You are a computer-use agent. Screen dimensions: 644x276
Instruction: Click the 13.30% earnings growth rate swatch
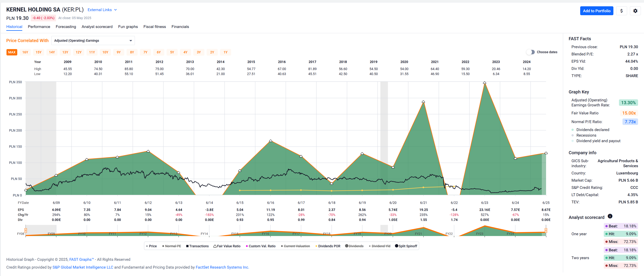pyautogui.click(x=628, y=103)
